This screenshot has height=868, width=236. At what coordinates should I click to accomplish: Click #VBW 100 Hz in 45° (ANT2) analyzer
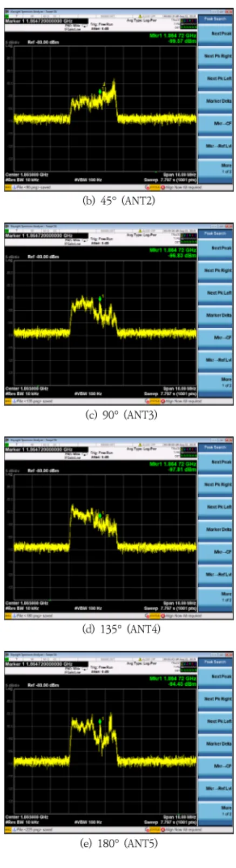(88, 181)
